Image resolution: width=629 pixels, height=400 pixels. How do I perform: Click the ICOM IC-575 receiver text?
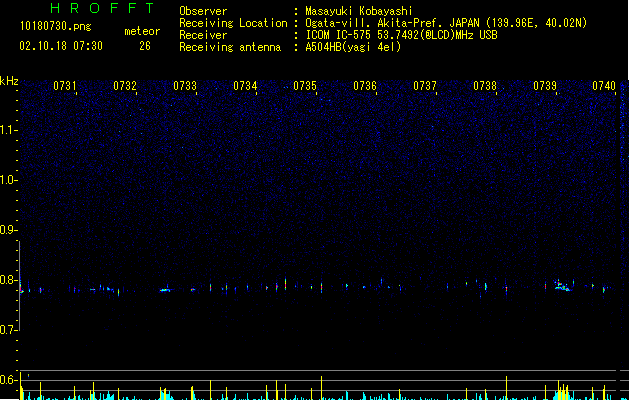coord(401,35)
